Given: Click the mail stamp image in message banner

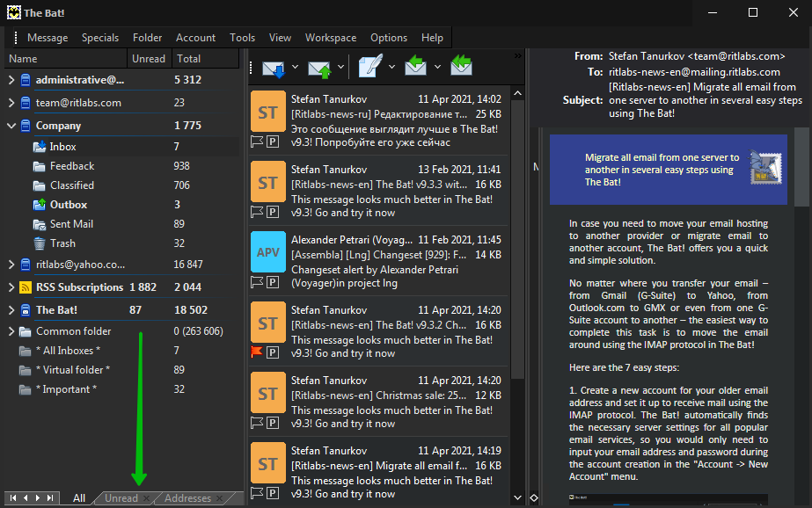Looking at the screenshot, I should pyautogui.click(x=766, y=168).
